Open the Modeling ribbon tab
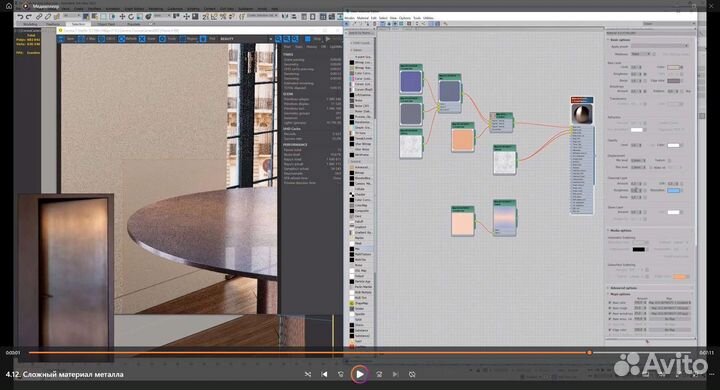 [x=30, y=24]
